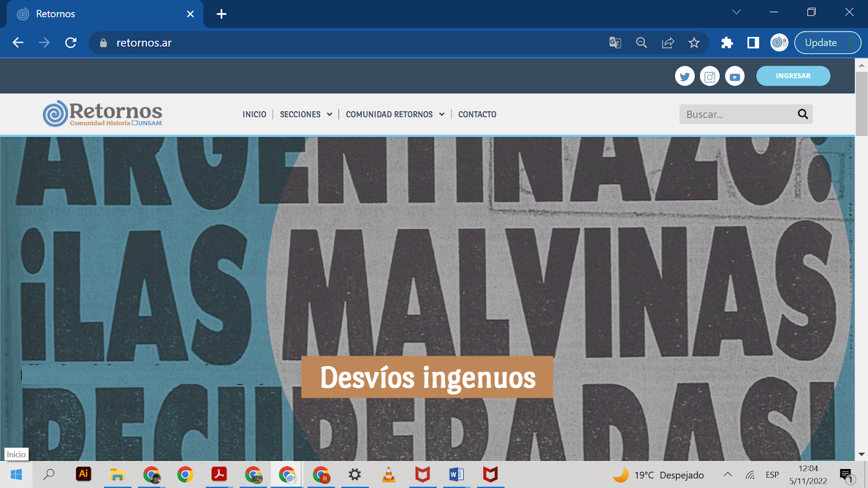The height and width of the screenshot is (488, 868).
Task: Open the browser side panel
Action: point(753,43)
